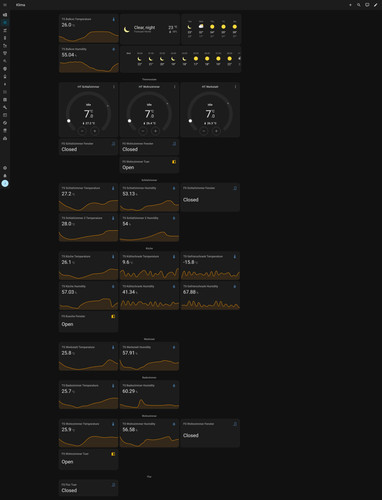Increase HT Schlafzimmer target temperature
382x500 pixels.
[x=95, y=131]
